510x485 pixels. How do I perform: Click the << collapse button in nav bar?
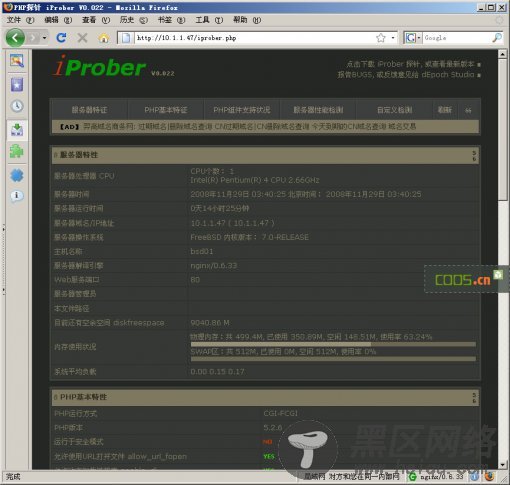tap(468, 110)
